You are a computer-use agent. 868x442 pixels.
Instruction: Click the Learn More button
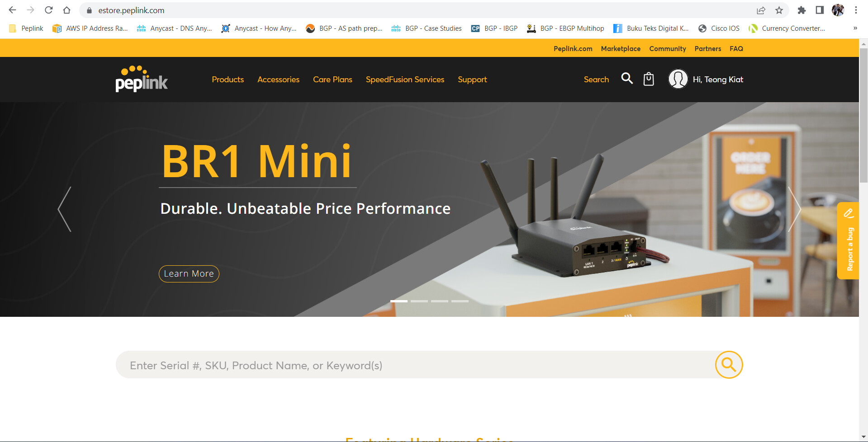pyautogui.click(x=189, y=274)
